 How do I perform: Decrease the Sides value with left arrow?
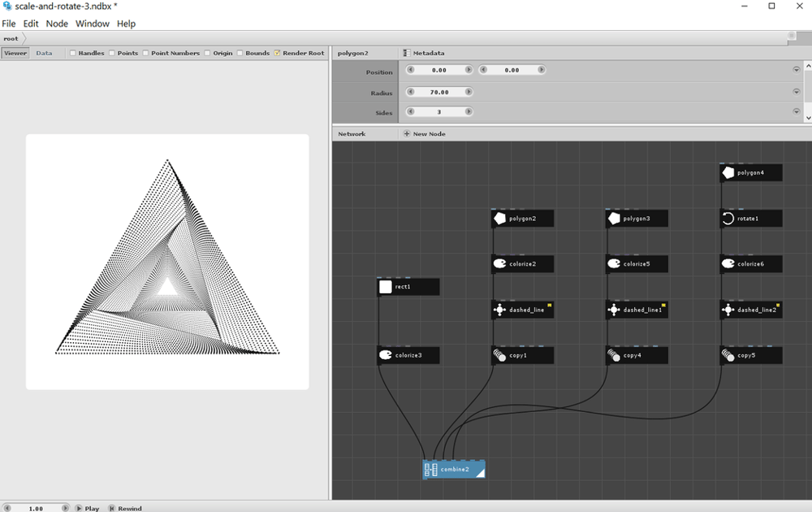coord(411,111)
